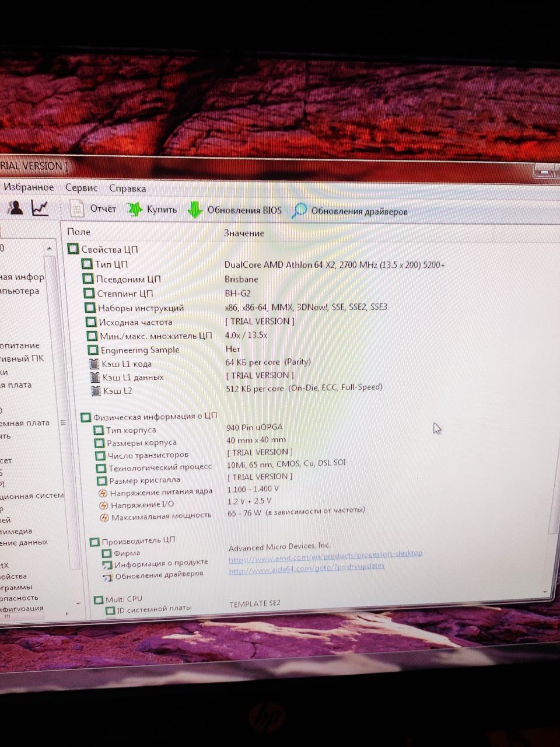The image size is (560, 747).
Task: Select the 1.100 - 1.400 V value
Action: (x=253, y=489)
